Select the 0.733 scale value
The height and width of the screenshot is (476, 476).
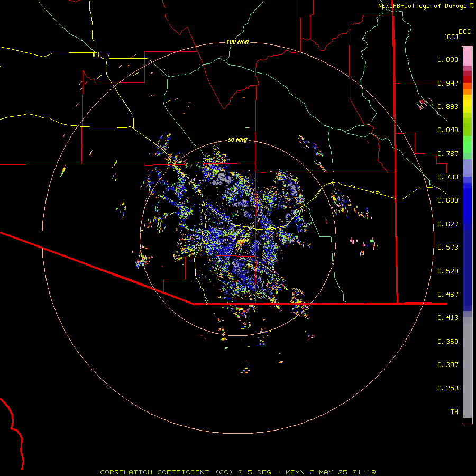pos(448,177)
